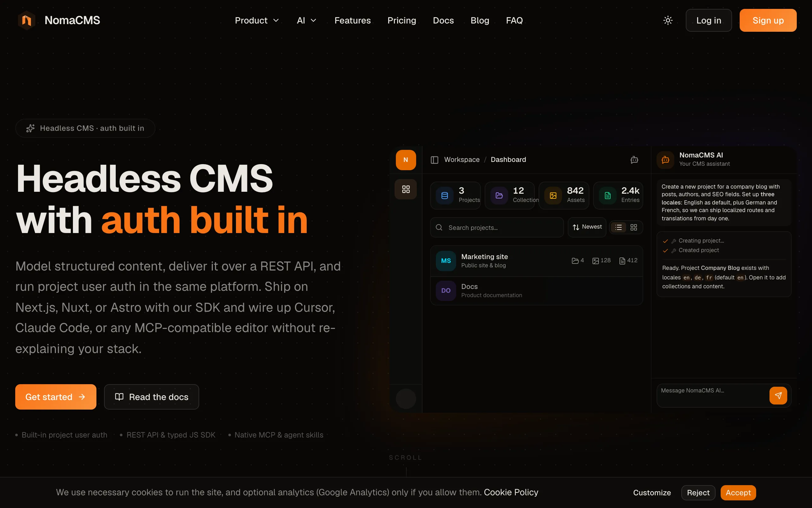Select the dashboard grid icon in sidebar
The width and height of the screenshot is (812, 508).
[x=406, y=190]
